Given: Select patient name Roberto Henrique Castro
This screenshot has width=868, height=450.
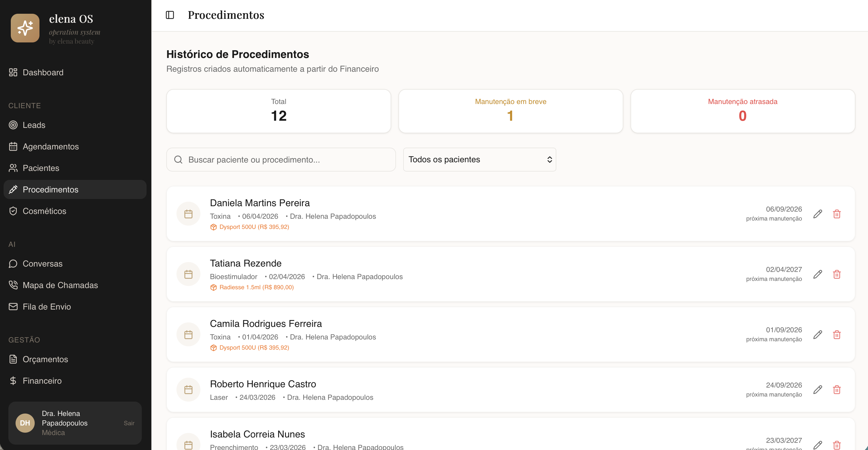Looking at the screenshot, I should tap(263, 384).
